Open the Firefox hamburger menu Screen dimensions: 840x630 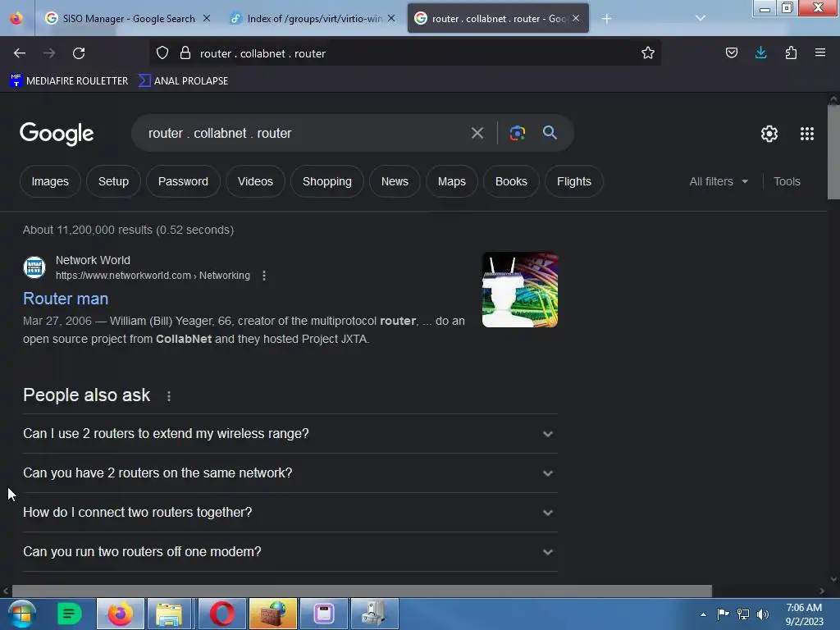coord(820,52)
